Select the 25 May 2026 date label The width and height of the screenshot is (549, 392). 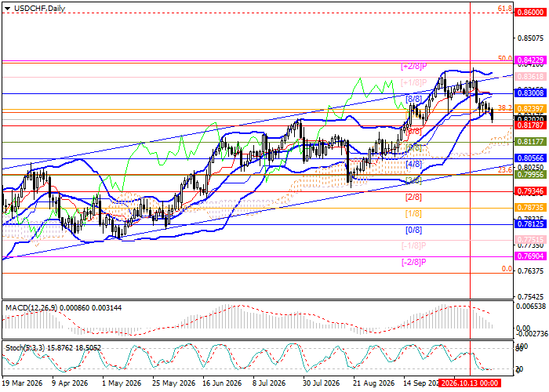[x=173, y=383]
